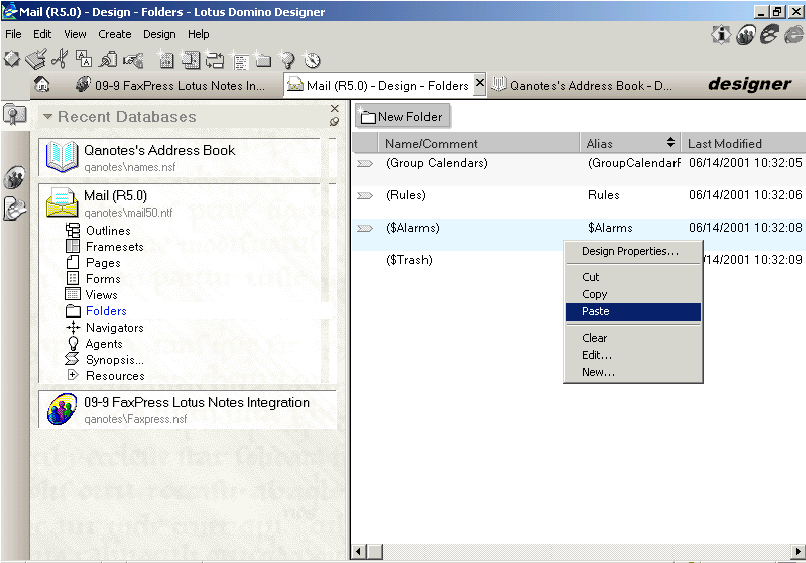This screenshot has width=806, height=563.
Task: Click the light bulb icon in toolbar
Action: pos(288,60)
